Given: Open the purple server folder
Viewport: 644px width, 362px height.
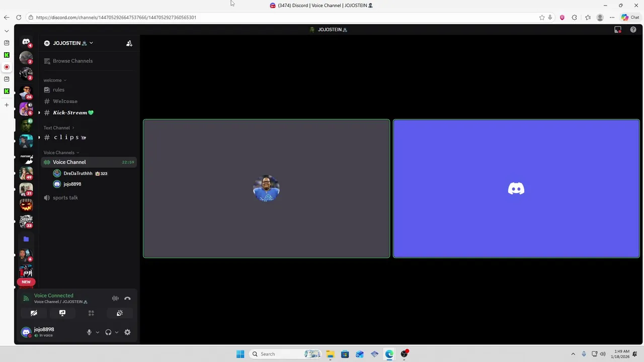Looking at the screenshot, I should coord(26,239).
